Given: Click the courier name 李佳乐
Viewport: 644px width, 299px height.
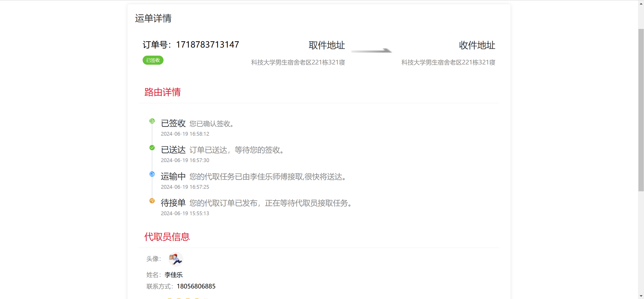Looking at the screenshot, I should (174, 275).
